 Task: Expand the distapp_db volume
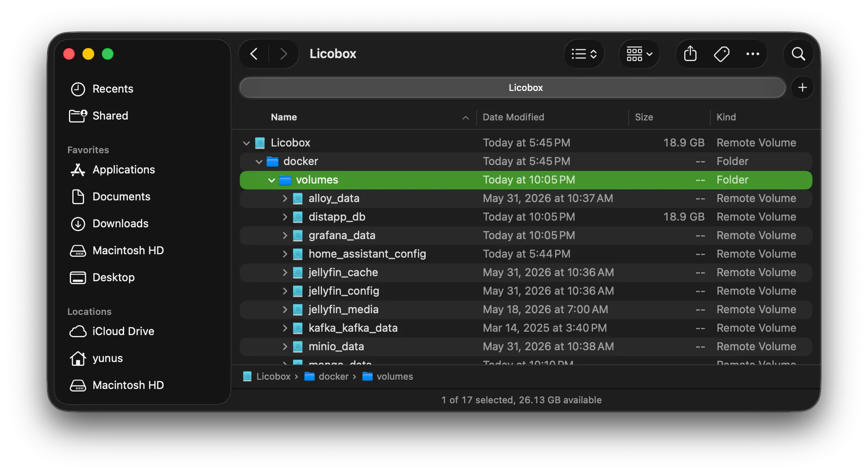pos(285,217)
